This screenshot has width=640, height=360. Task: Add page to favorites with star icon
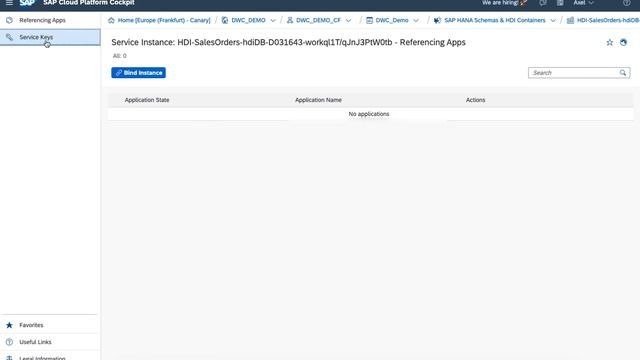[x=609, y=42]
